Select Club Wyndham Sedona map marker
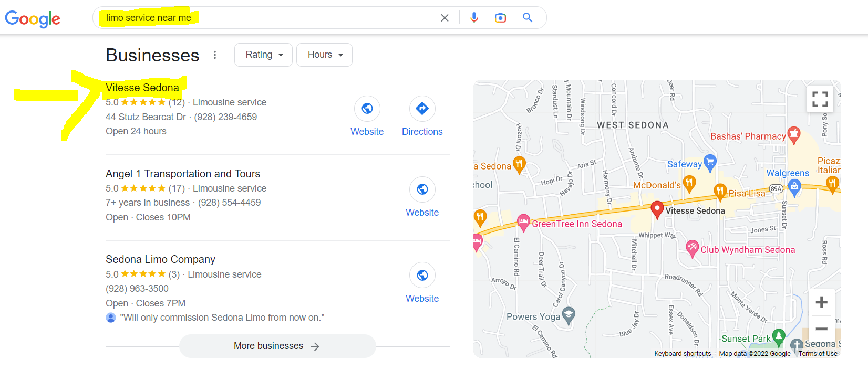 692,249
